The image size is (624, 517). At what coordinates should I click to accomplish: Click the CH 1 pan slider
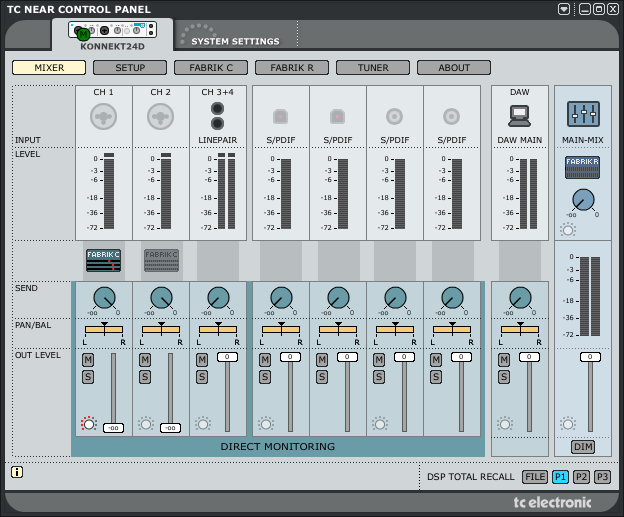coord(104,329)
